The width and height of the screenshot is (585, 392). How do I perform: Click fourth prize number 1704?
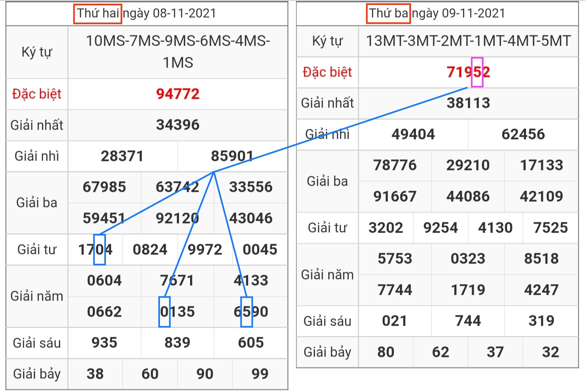tap(96, 250)
